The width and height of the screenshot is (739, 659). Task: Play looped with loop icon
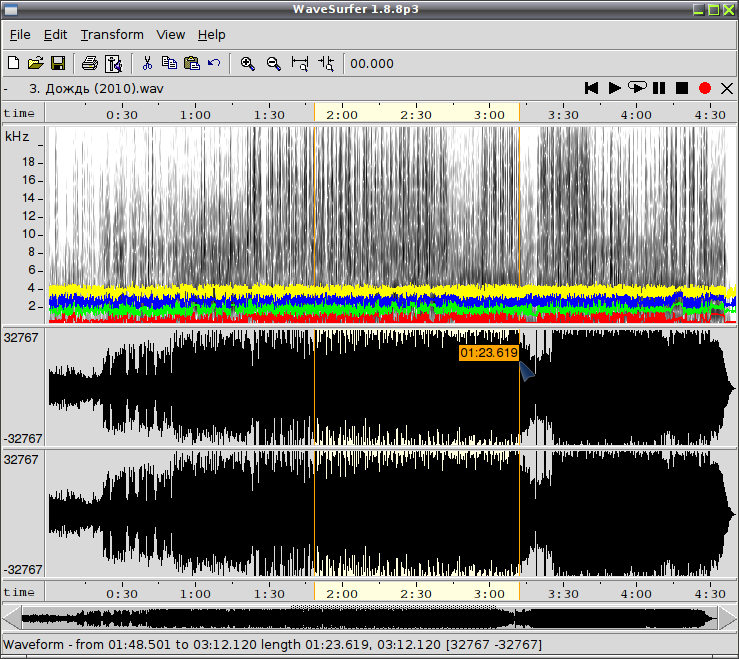pyautogui.click(x=637, y=88)
